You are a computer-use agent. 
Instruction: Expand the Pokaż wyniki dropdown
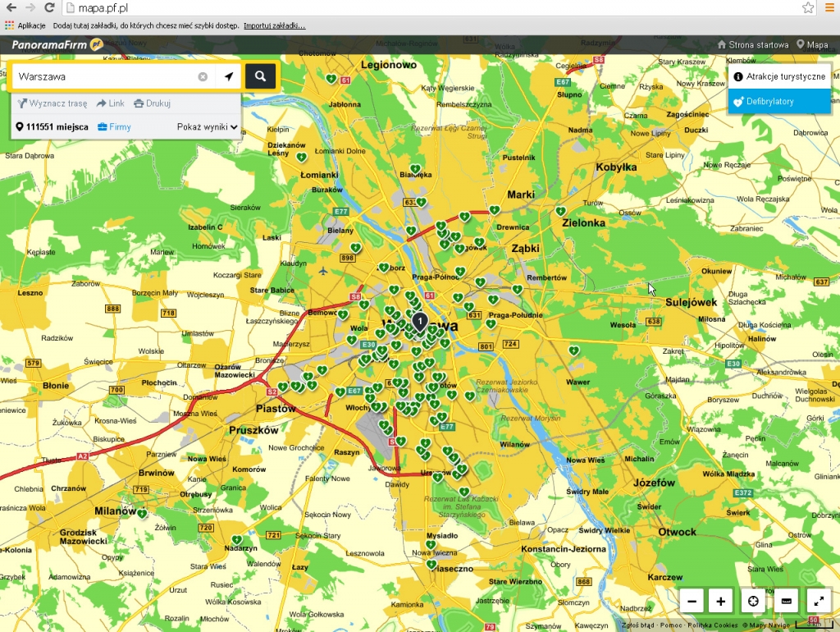[x=207, y=127]
